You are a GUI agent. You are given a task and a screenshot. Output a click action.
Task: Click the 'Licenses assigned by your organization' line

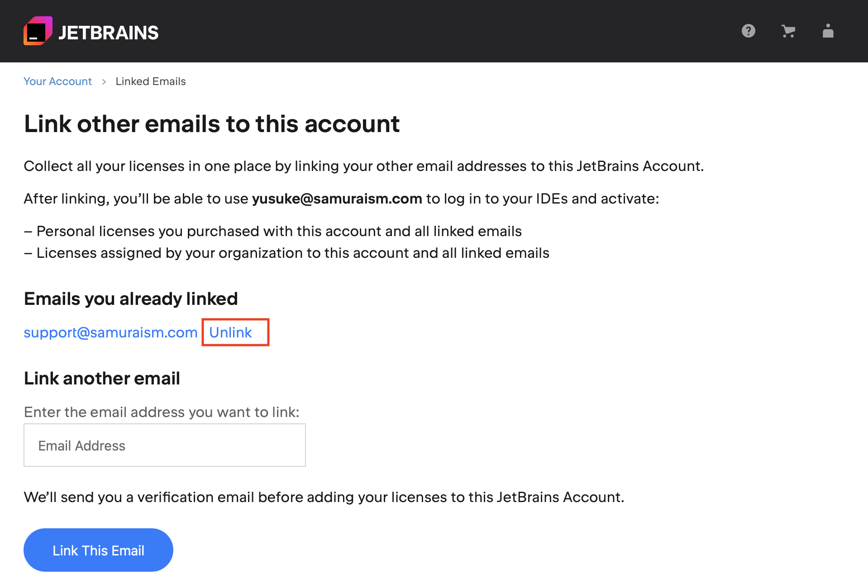click(286, 253)
